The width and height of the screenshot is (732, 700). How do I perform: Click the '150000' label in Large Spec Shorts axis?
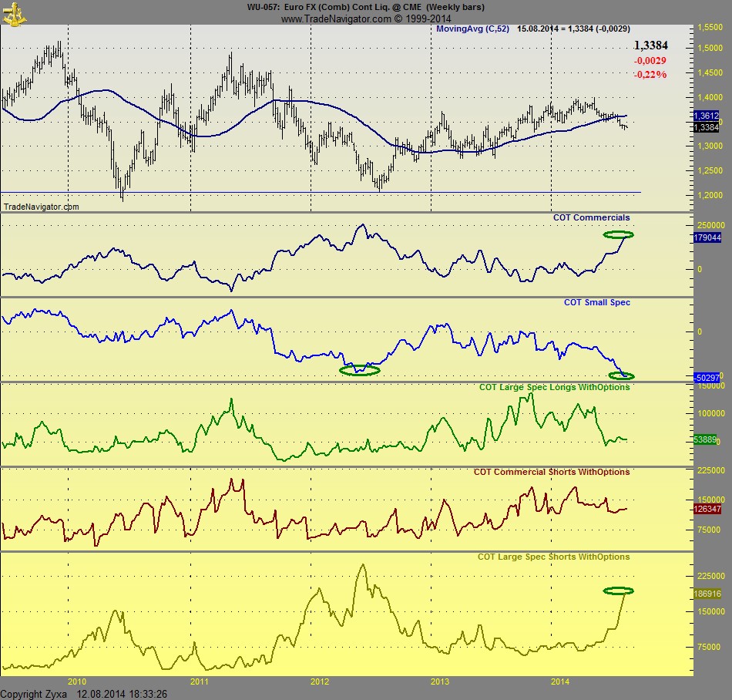(711, 612)
